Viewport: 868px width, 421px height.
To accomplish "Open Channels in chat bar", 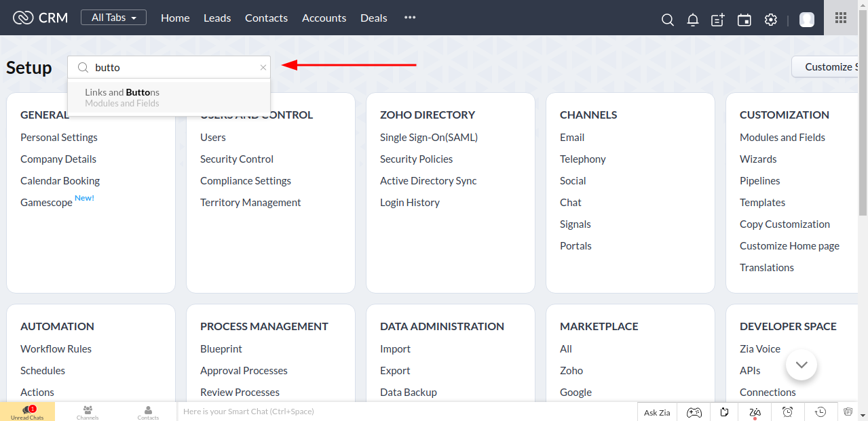I will pyautogui.click(x=88, y=412).
